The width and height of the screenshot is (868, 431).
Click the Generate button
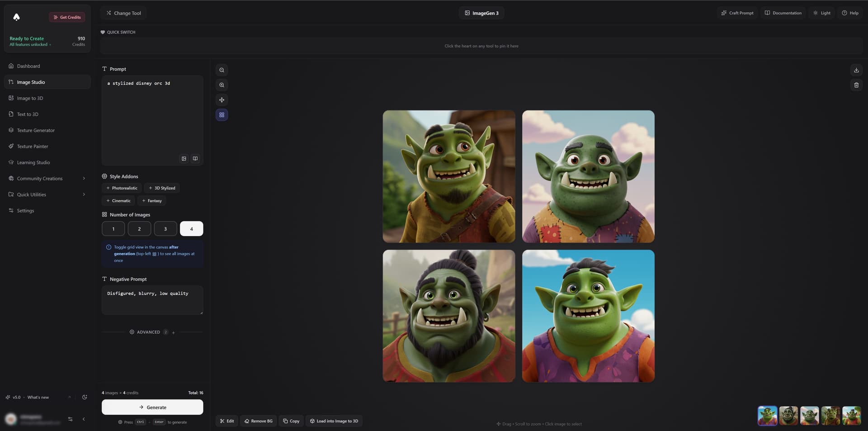[x=152, y=407]
